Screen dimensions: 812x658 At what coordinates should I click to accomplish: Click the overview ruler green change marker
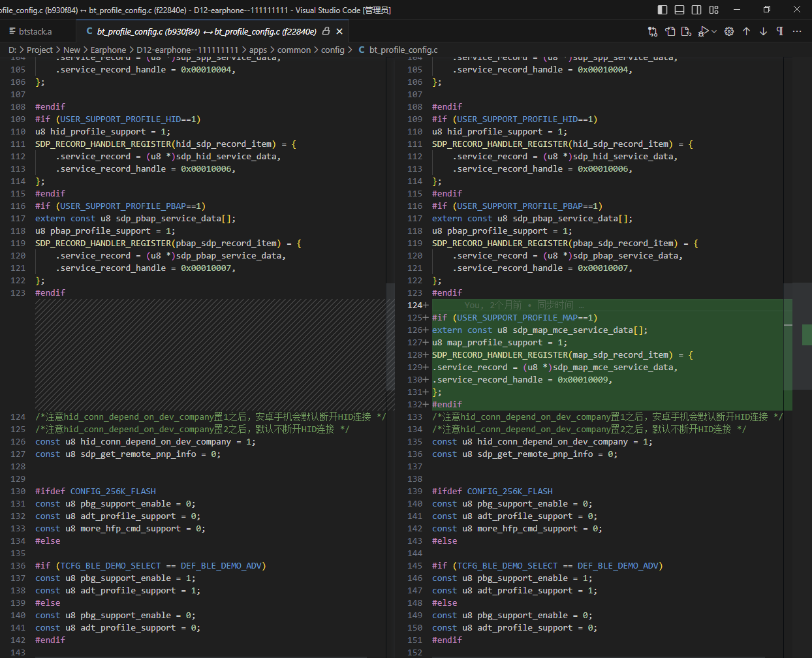tap(807, 334)
